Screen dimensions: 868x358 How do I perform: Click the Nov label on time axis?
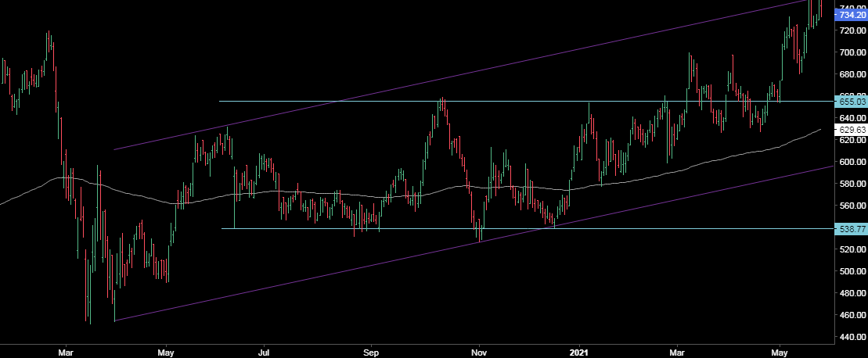[x=479, y=352]
